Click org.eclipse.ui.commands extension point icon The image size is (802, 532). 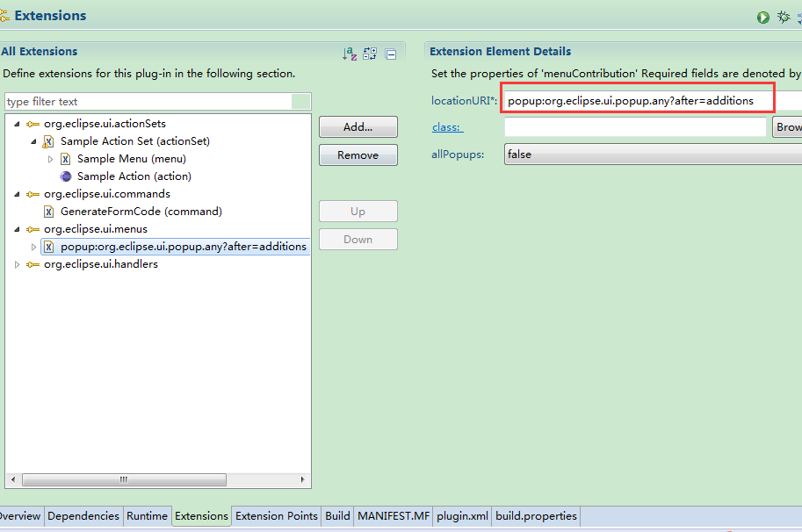[x=33, y=194]
